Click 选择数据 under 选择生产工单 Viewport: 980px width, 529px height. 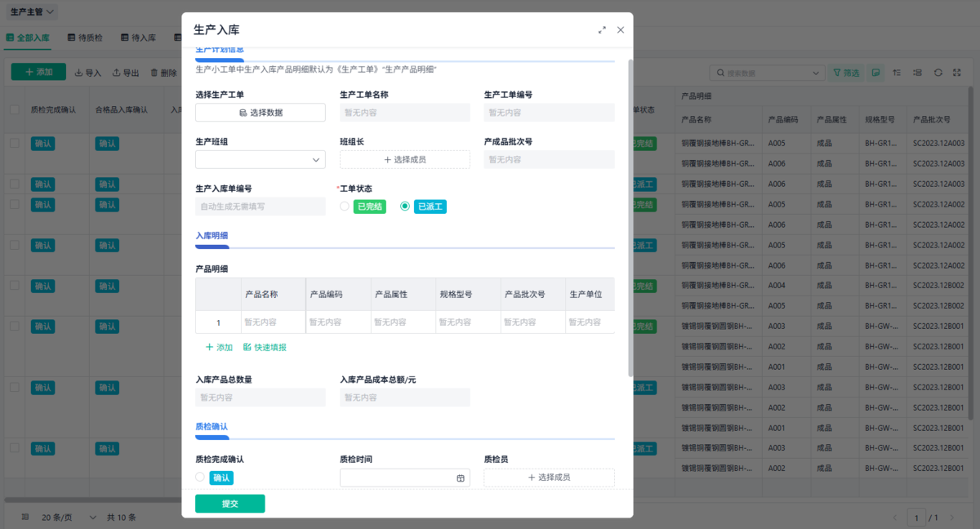click(261, 113)
